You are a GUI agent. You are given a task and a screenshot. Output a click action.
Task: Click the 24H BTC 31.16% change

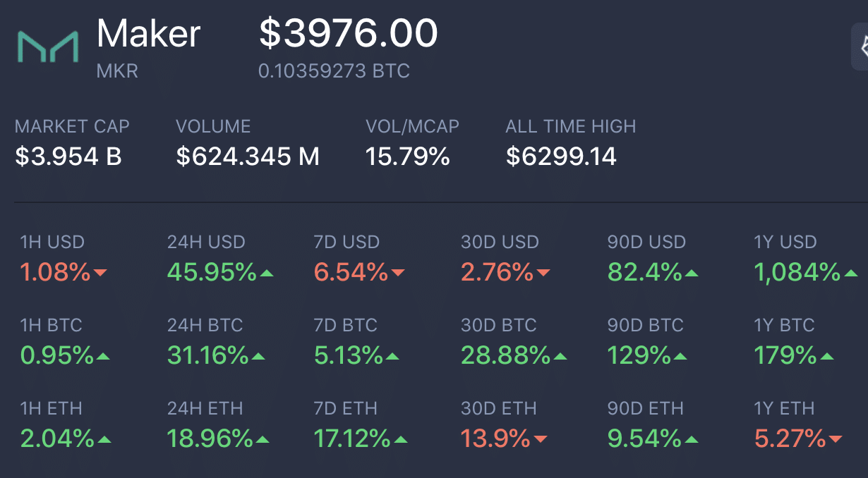(x=208, y=356)
